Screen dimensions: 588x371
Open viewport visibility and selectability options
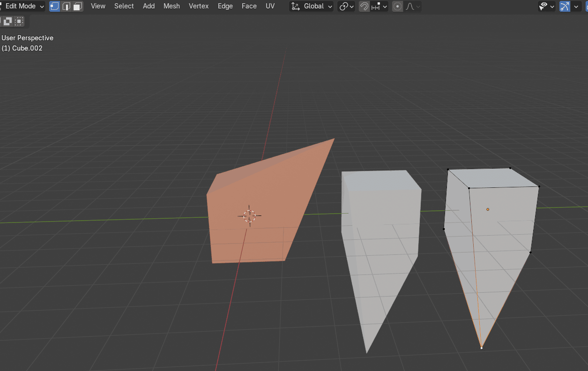coord(546,6)
